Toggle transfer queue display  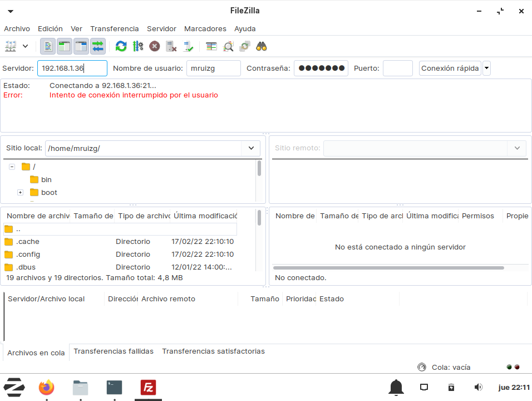pos(98,46)
